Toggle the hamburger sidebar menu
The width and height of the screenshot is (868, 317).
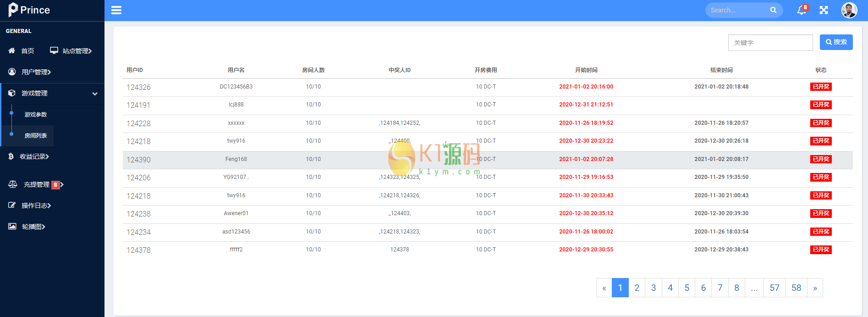(116, 10)
